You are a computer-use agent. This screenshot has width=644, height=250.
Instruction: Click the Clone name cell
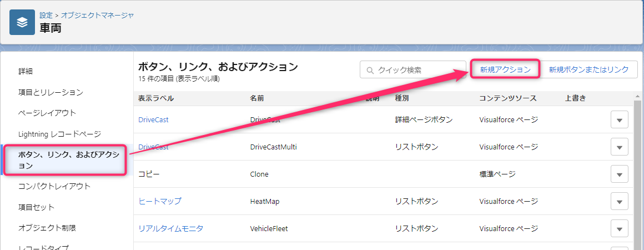259,174
